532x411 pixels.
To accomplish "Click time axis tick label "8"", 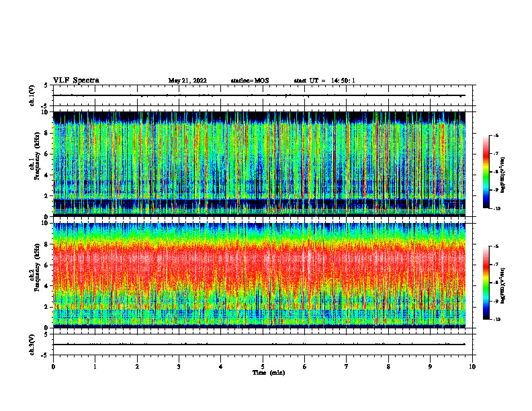I will point(388,367).
